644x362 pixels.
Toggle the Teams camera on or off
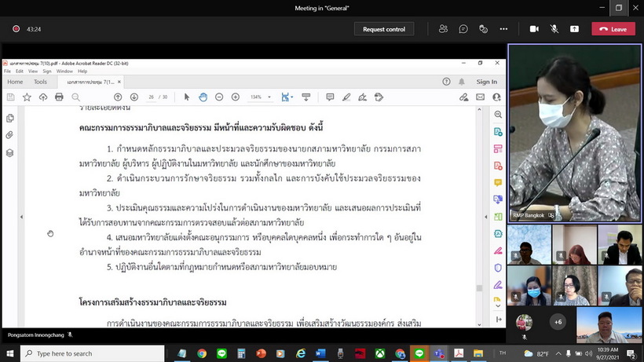click(x=534, y=29)
